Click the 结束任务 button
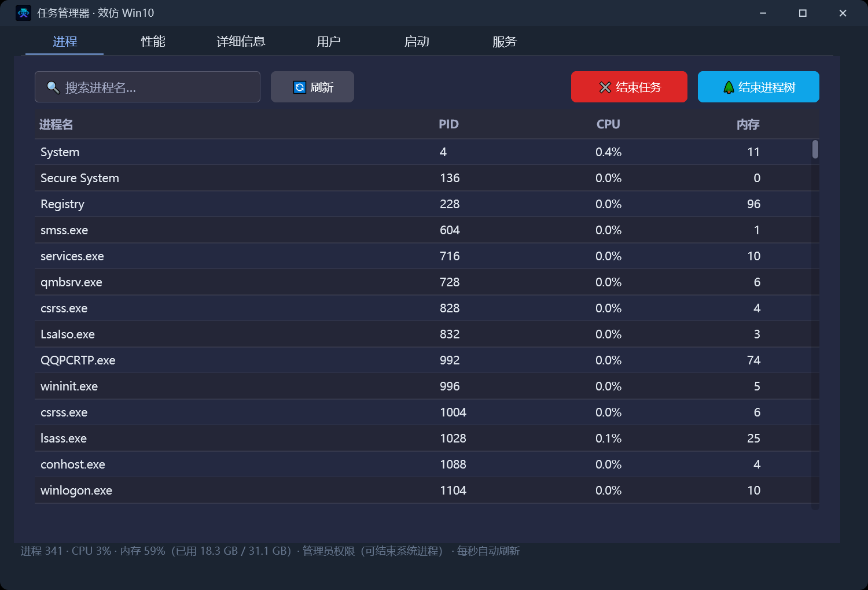This screenshot has height=590, width=868. [629, 87]
